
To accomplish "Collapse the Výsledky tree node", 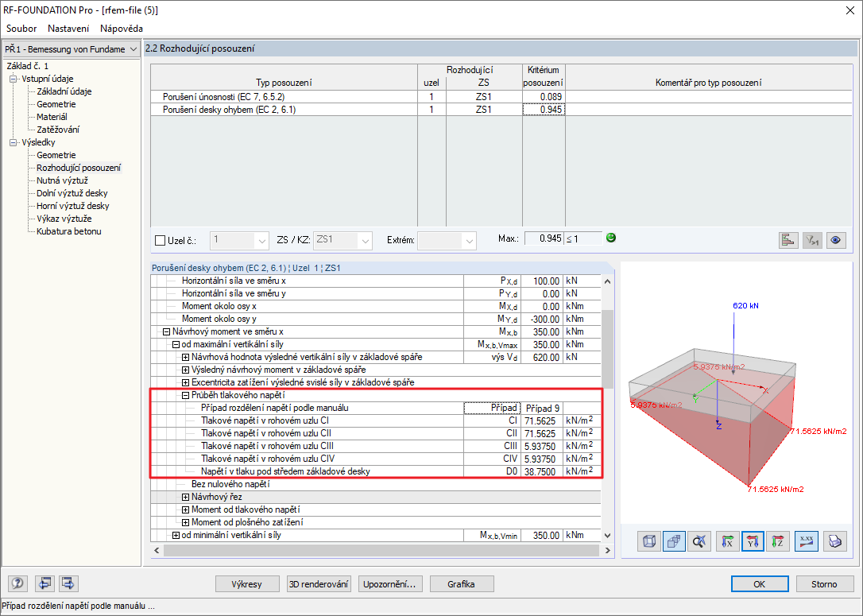I will point(14,142).
